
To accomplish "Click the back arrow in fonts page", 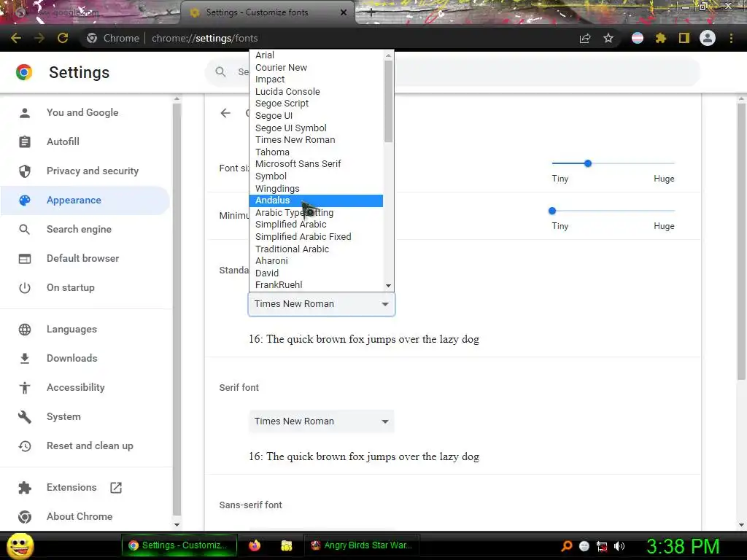I will coord(225,113).
